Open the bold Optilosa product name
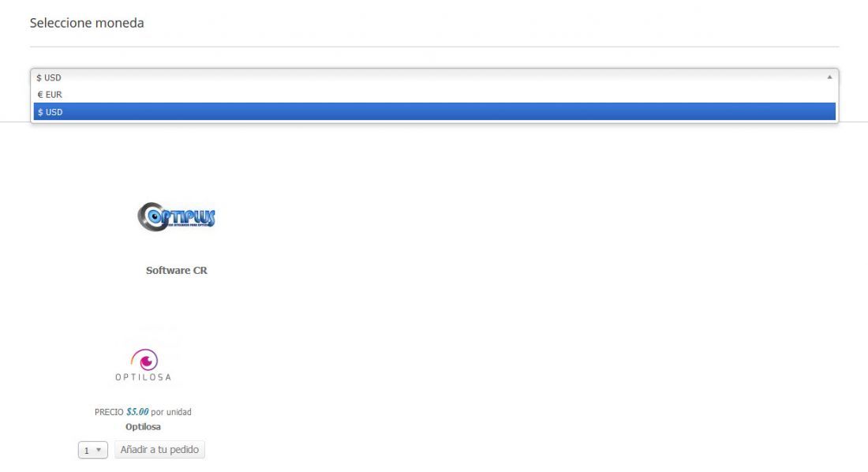868x472 pixels. coord(143,426)
